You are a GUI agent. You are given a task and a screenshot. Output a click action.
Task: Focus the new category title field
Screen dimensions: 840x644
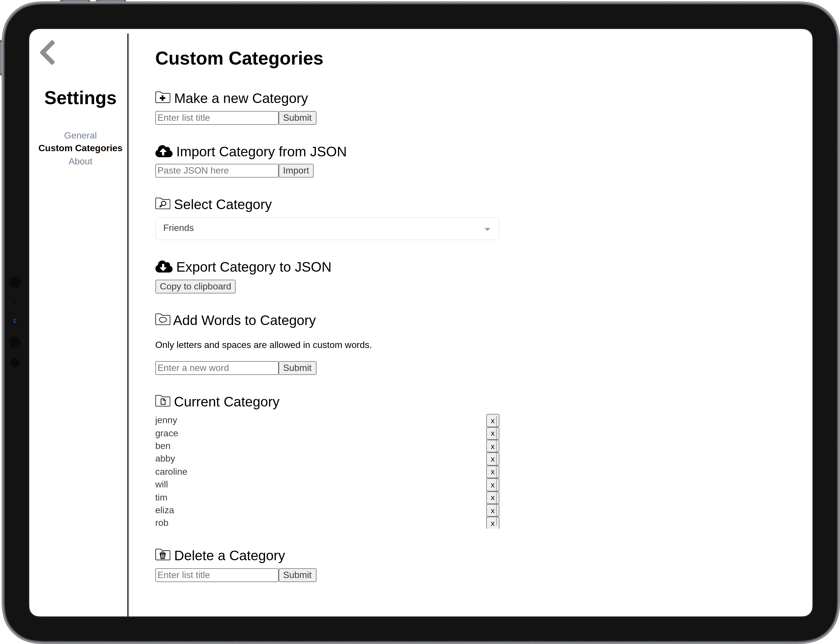[217, 118]
